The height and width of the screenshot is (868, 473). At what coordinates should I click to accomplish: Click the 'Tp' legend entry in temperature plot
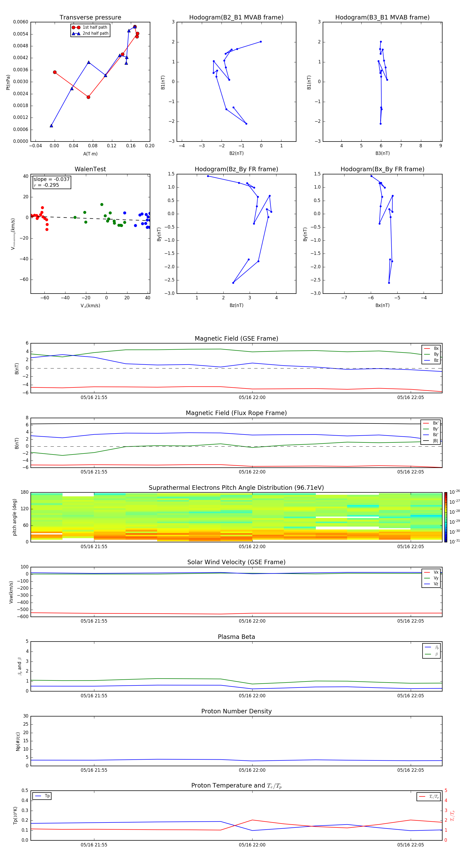42,796
